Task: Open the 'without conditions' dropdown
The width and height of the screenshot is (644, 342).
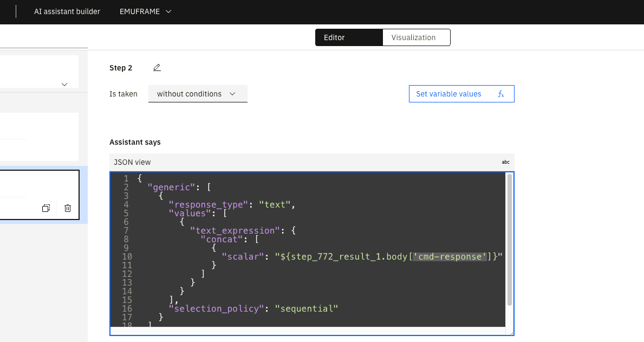Action: [x=198, y=94]
